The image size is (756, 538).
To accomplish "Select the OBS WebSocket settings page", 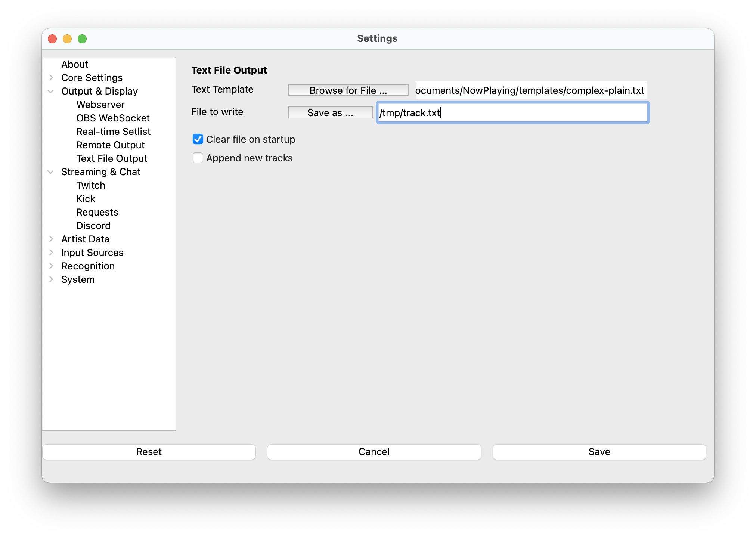I will pos(113,118).
